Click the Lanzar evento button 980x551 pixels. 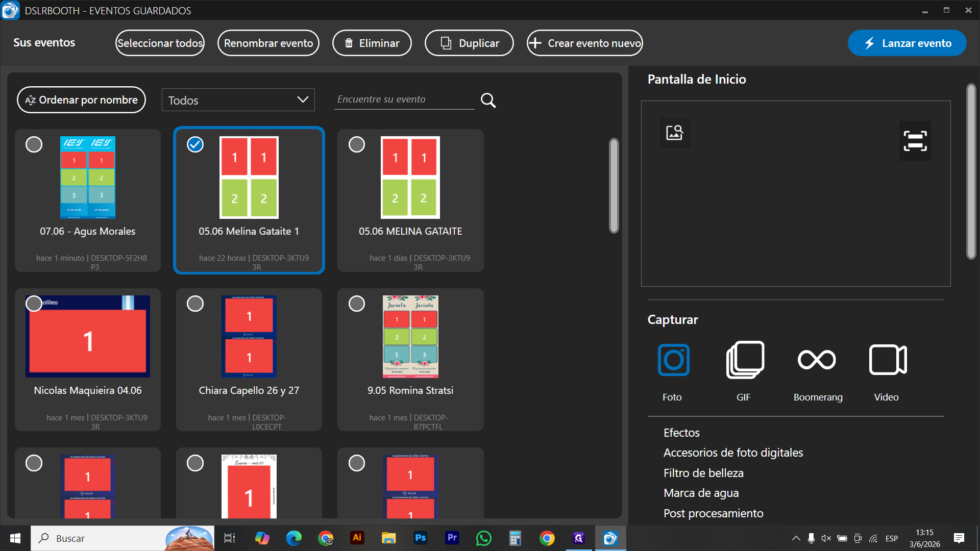pyautogui.click(x=907, y=43)
